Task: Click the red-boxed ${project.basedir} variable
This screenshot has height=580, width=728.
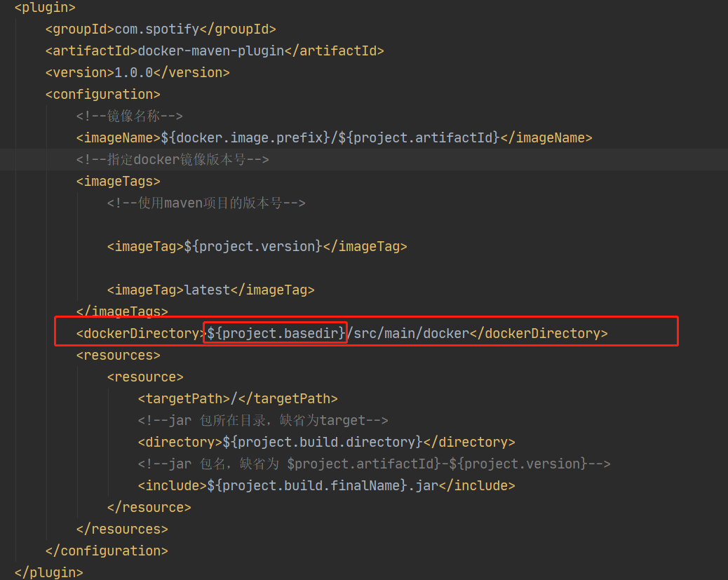Action: point(275,332)
